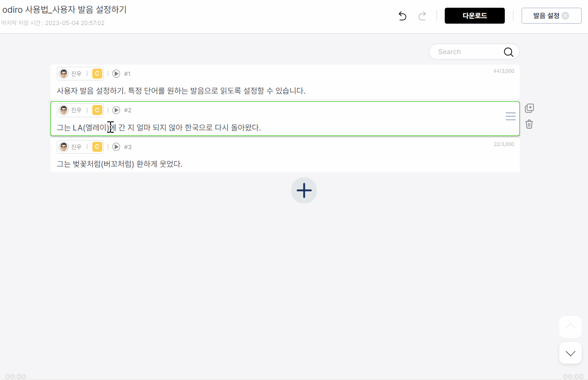Viewport: 588px width, 380px height.
Task: Click the 다운로드 button
Action: [475, 15]
